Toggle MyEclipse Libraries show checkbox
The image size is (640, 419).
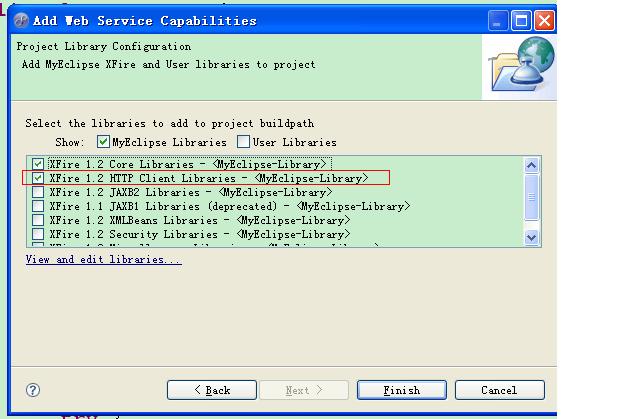[x=103, y=142]
